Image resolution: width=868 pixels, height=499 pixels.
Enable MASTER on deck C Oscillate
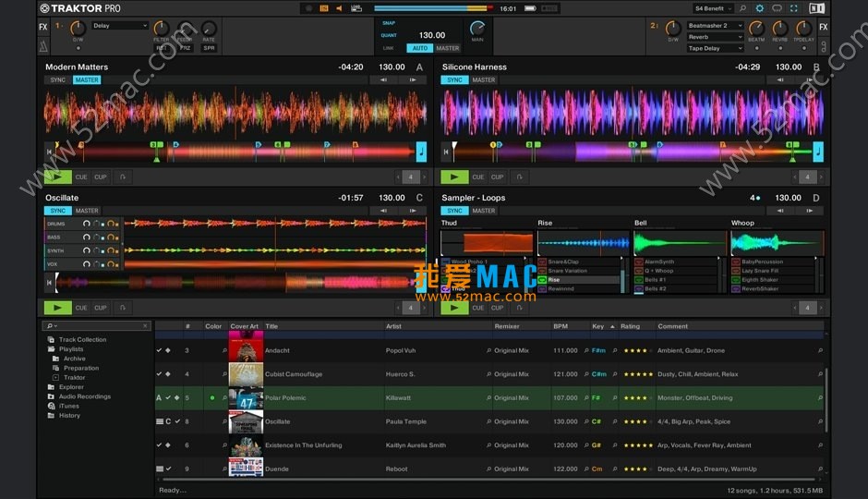[87, 211]
